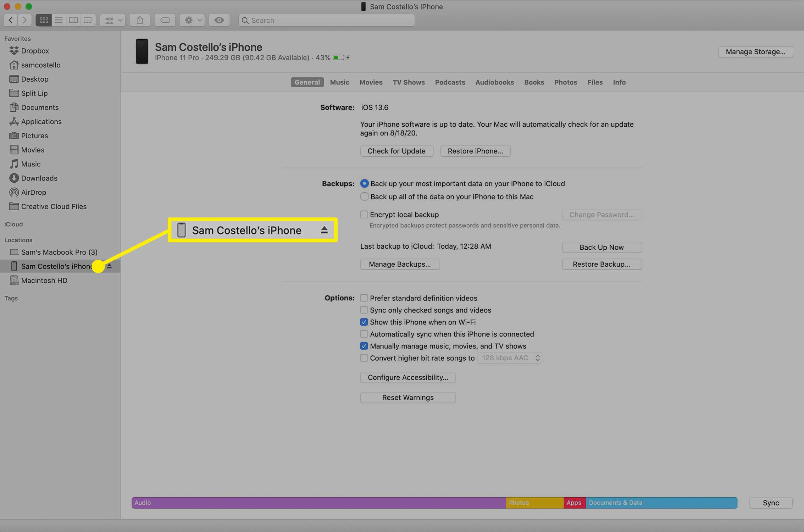Click Restore iPhone button
The width and height of the screenshot is (804, 532).
[475, 151]
